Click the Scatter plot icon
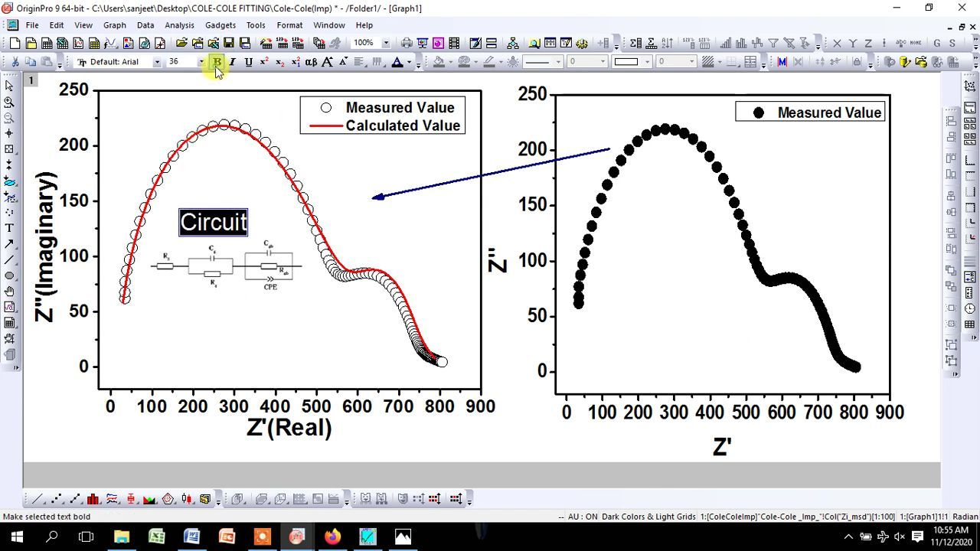Viewport: 980px width, 551px height. pyautogui.click(x=57, y=499)
